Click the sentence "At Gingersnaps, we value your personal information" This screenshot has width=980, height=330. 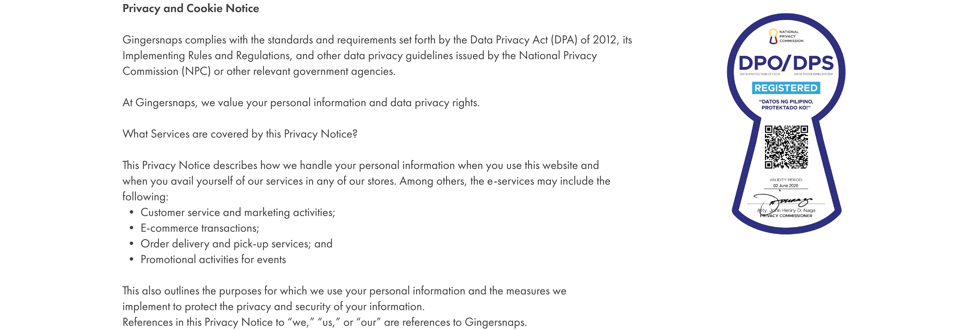point(300,103)
